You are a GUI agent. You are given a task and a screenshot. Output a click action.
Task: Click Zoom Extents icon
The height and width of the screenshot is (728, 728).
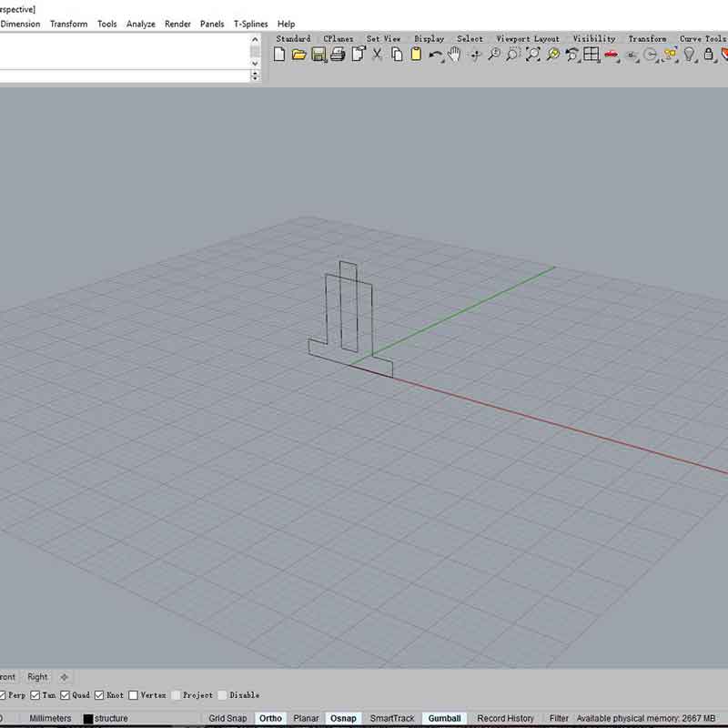[x=532, y=55]
